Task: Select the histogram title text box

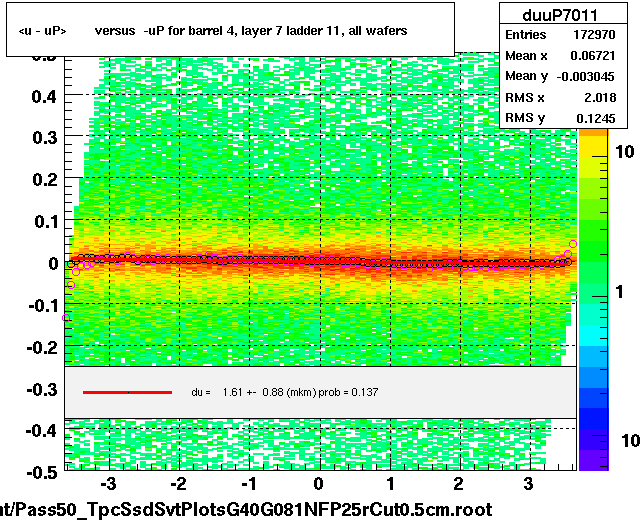Action: point(230,29)
